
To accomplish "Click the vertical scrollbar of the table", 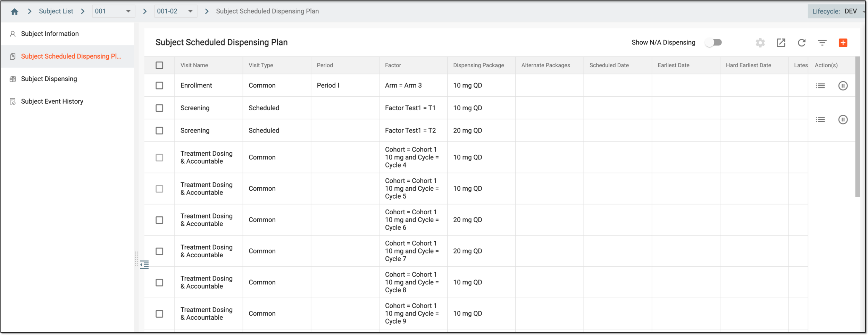I will [x=857, y=127].
